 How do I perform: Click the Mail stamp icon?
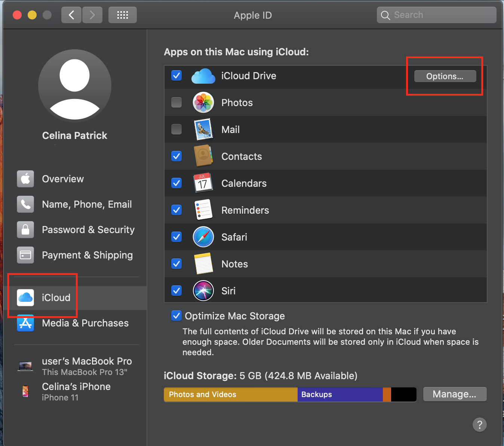(203, 129)
